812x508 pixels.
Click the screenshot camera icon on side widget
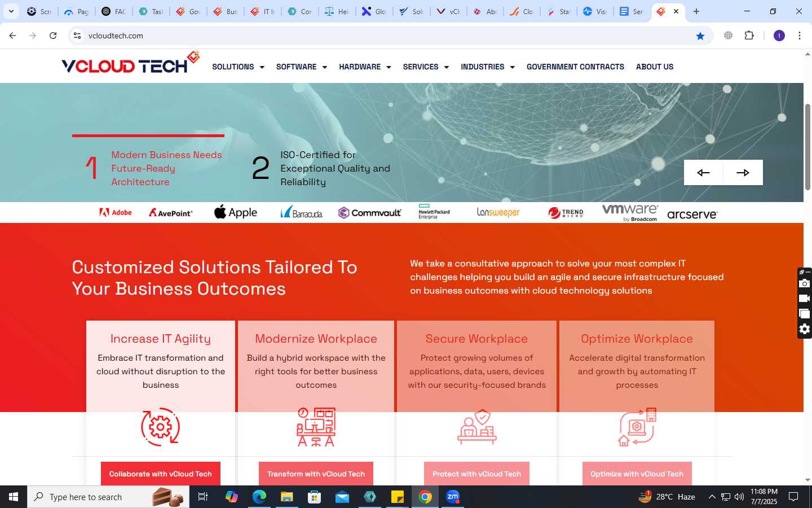pyautogui.click(x=805, y=283)
